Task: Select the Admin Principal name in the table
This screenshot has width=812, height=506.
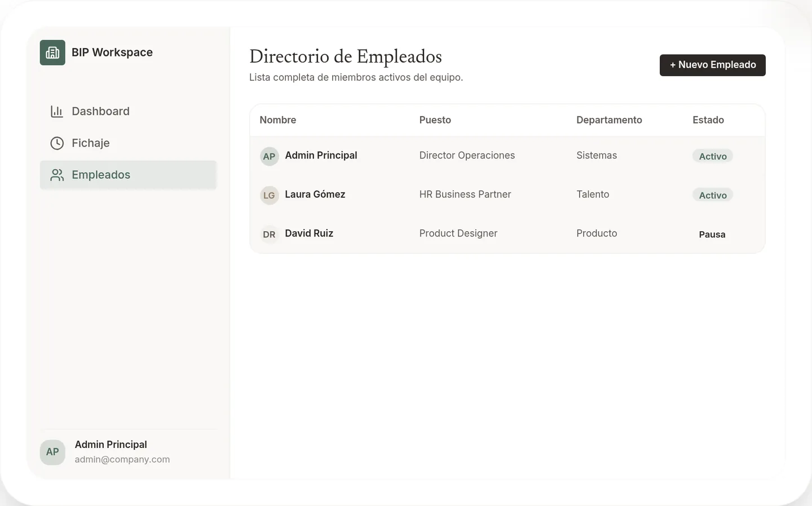Action: pos(321,155)
